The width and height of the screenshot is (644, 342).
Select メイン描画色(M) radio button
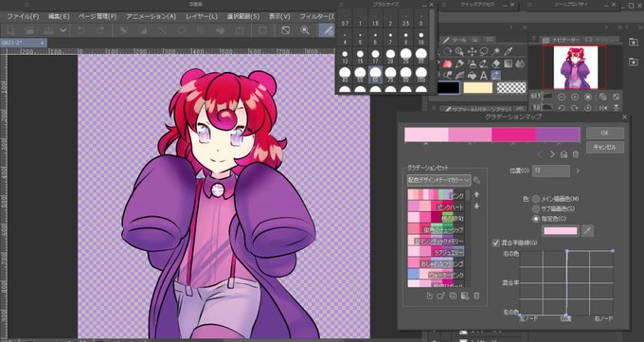536,199
